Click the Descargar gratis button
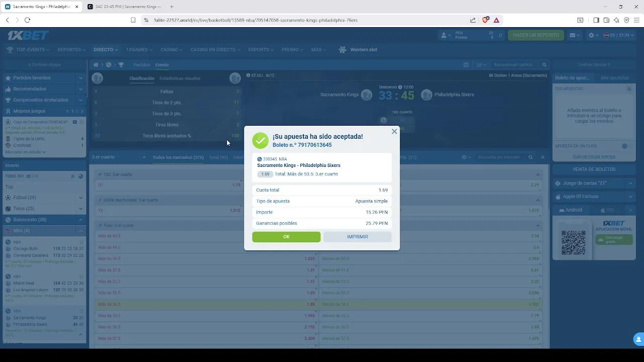The height and width of the screenshot is (362, 644). [x=614, y=239]
